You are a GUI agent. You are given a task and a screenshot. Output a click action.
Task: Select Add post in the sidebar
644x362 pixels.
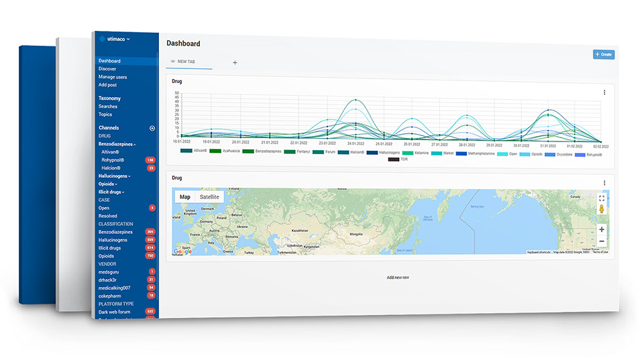pos(107,85)
